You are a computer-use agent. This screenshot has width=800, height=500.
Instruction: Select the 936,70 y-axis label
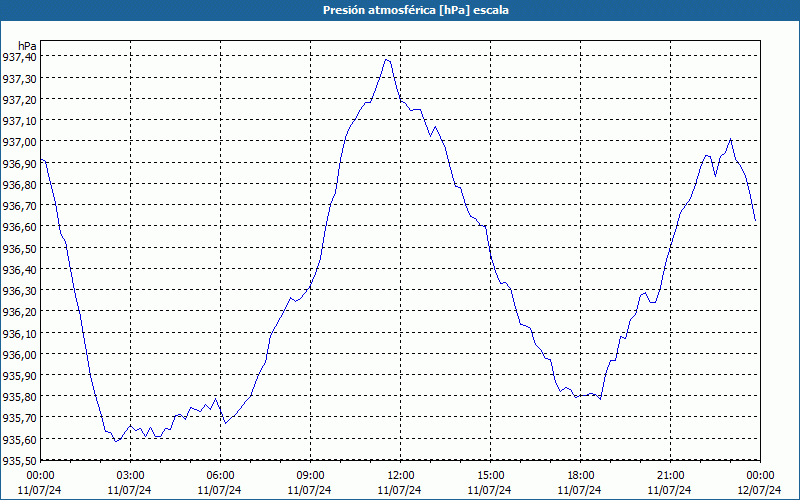tap(19, 206)
